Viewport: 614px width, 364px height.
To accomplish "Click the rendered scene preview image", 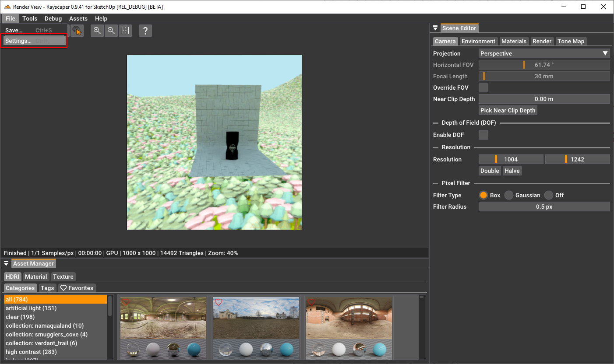I will (x=214, y=142).
